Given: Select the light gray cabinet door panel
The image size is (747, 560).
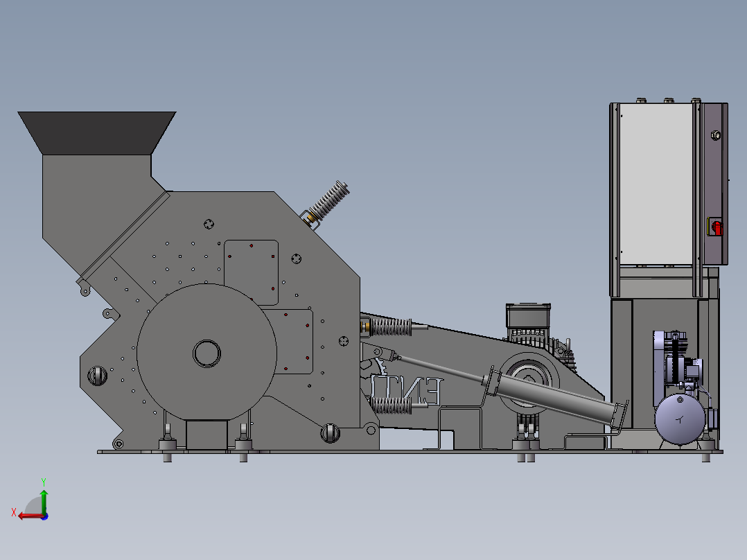Looking at the screenshot, I should tap(656, 184).
